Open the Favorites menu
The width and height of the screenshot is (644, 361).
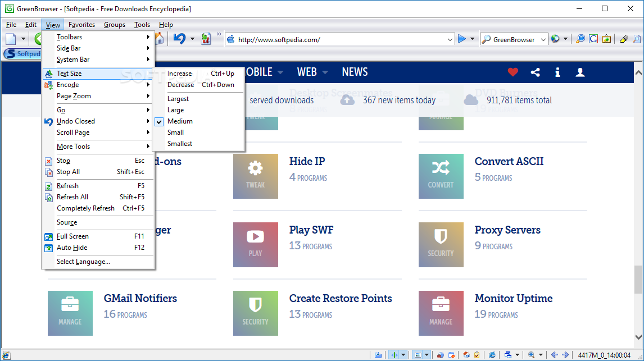81,25
